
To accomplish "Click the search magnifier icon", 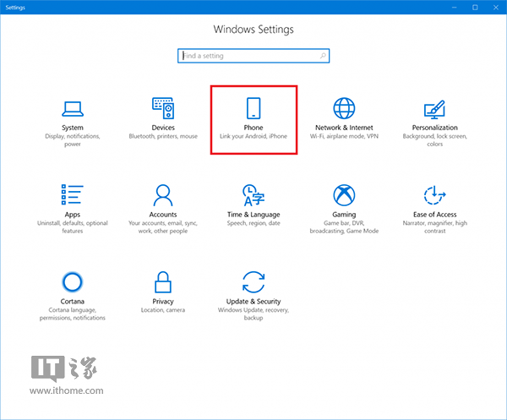I will coord(323,56).
